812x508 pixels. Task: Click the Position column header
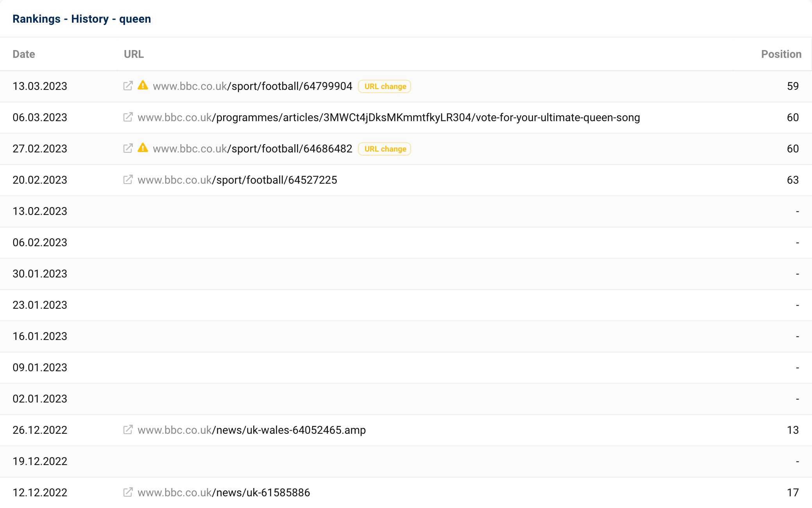[781, 54]
